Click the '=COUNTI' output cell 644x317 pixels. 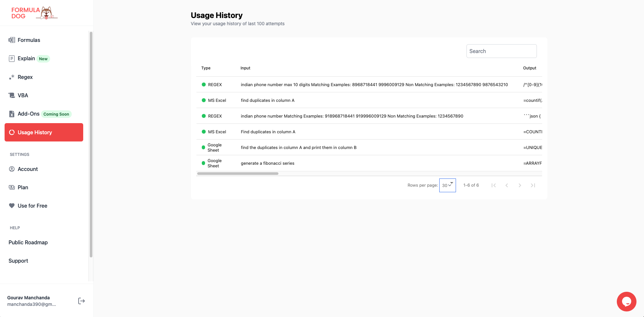point(533,132)
